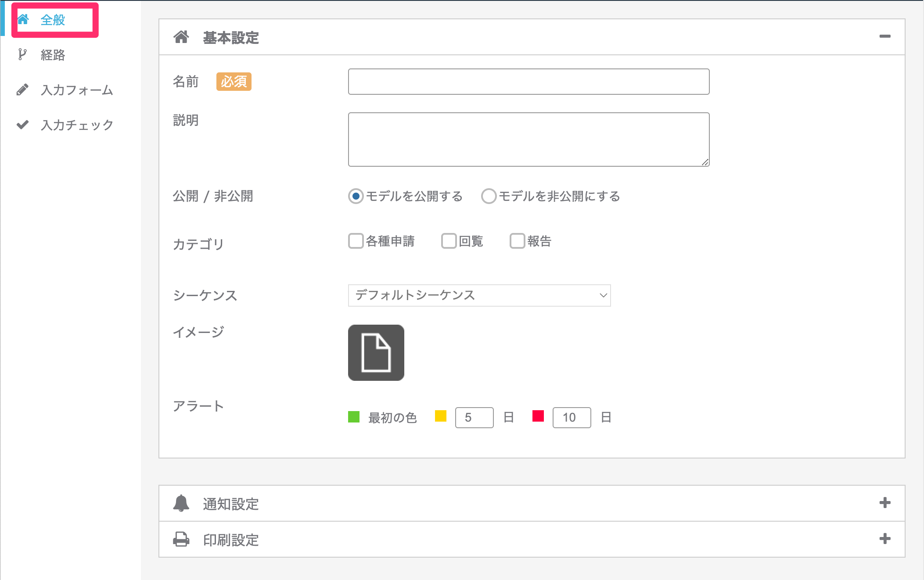Click the 名前 required text field
This screenshot has width=924, height=580.
pos(529,82)
